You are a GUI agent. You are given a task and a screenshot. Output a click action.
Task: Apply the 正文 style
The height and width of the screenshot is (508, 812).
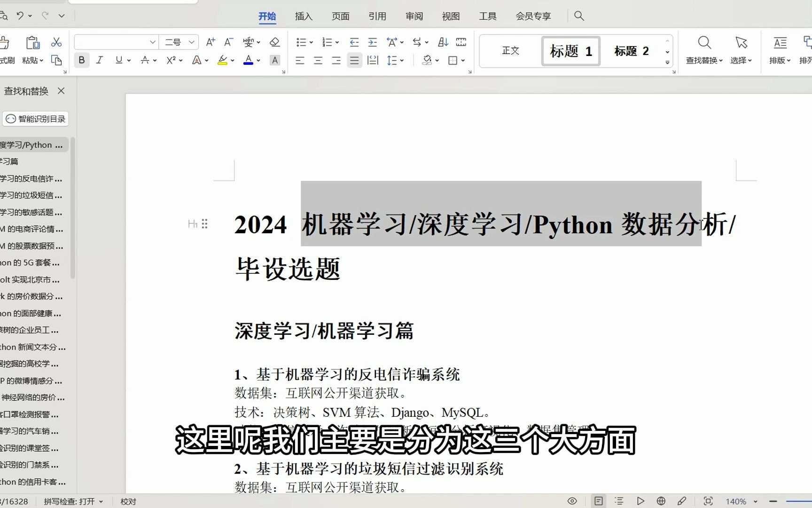coord(511,51)
